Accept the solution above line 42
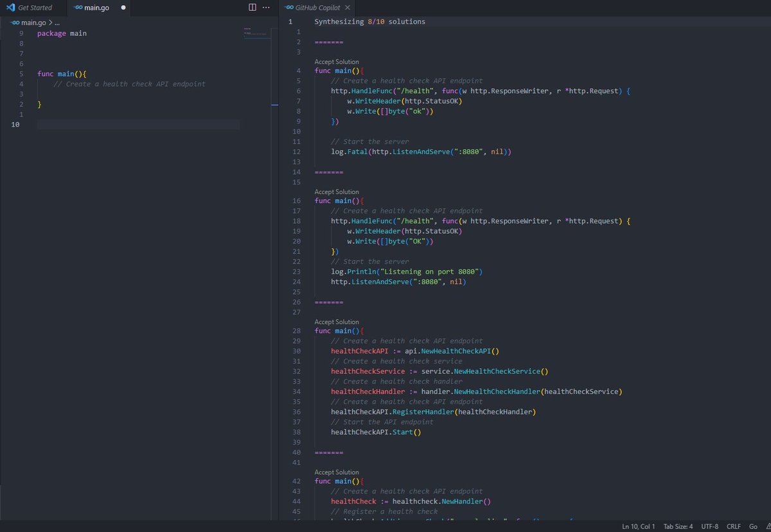Viewport: 771px width, 532px height. point(337,472)
